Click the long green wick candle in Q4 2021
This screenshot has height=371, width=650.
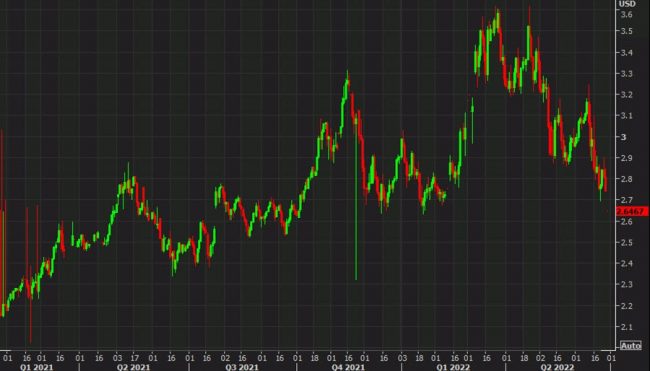[356, 199]
